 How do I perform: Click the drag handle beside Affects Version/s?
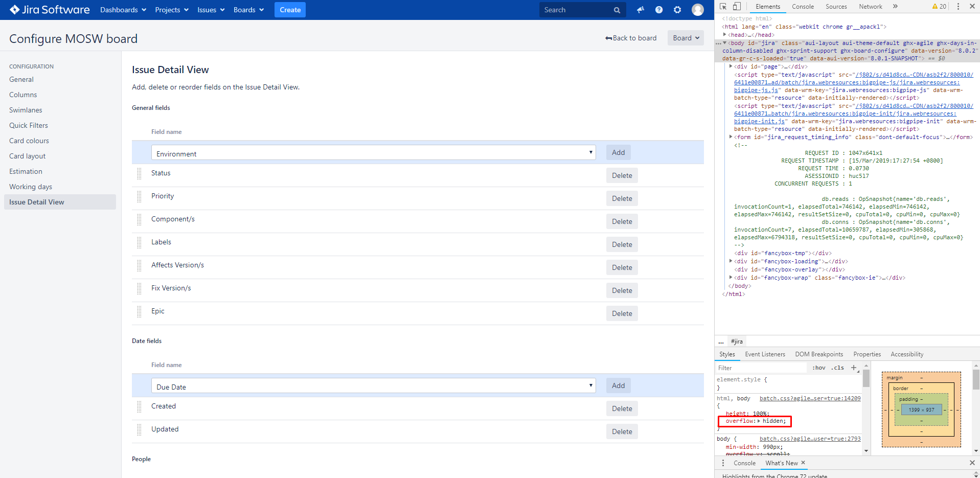pyautogui.click(x=139, y=265)
